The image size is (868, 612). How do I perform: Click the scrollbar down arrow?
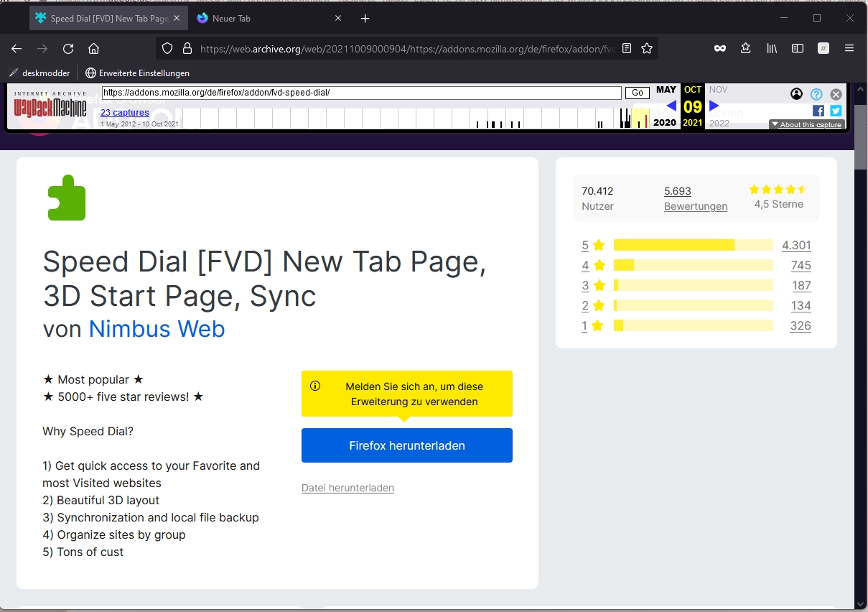(861, 604)
